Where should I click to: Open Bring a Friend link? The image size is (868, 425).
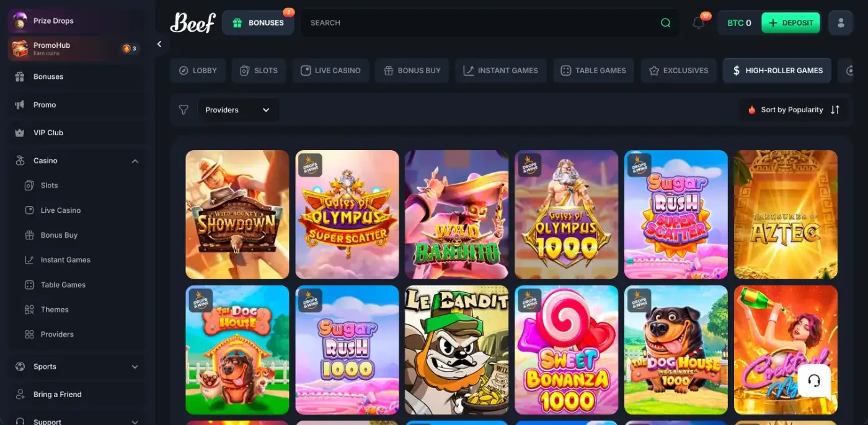(x=77, y=395)
